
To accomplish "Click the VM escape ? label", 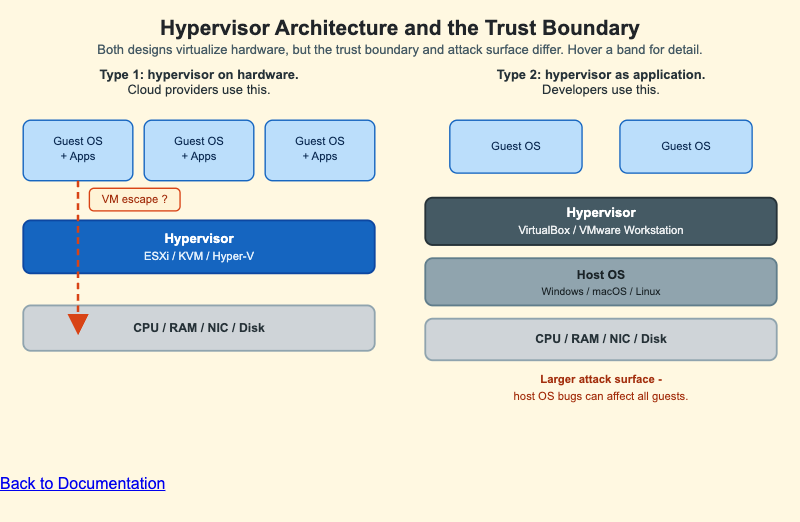I will point(135,200).
